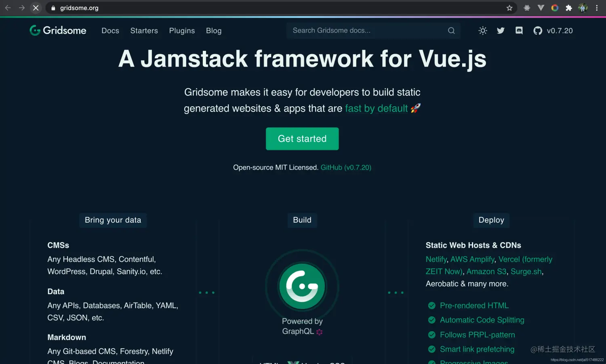Click the rocket emoji after fast by default
This screenshot has width=606, height=364.
click(416, 108)
